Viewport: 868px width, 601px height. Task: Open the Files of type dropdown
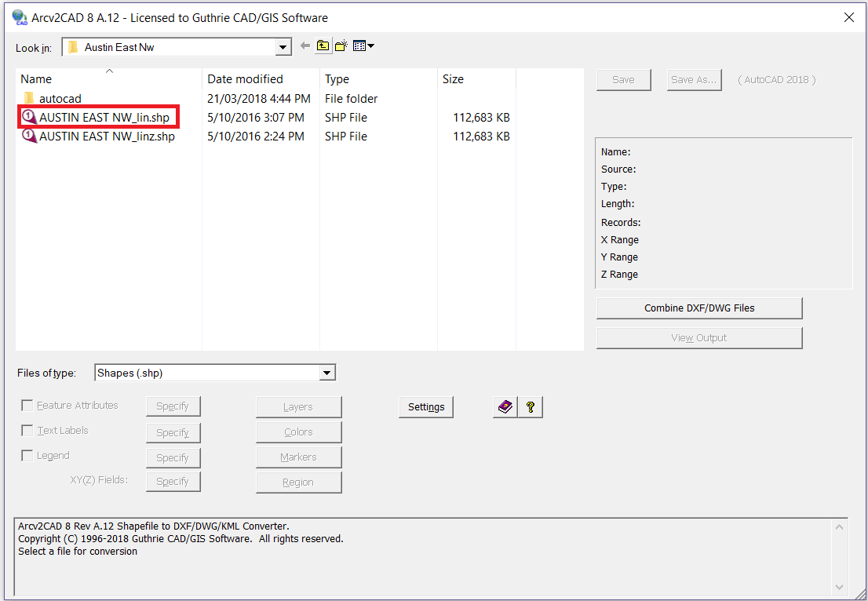[327, 373]
